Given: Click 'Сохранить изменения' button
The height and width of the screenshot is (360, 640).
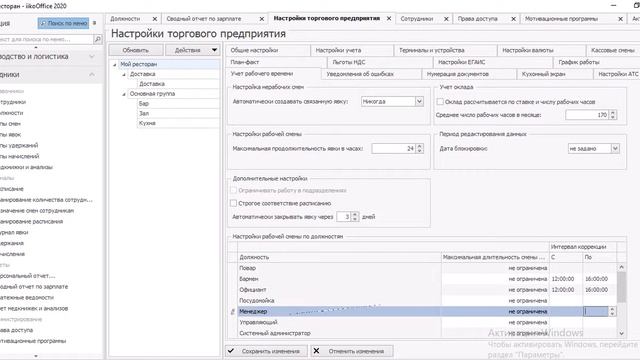Looking at the screenshot, I should click(266, 351).
